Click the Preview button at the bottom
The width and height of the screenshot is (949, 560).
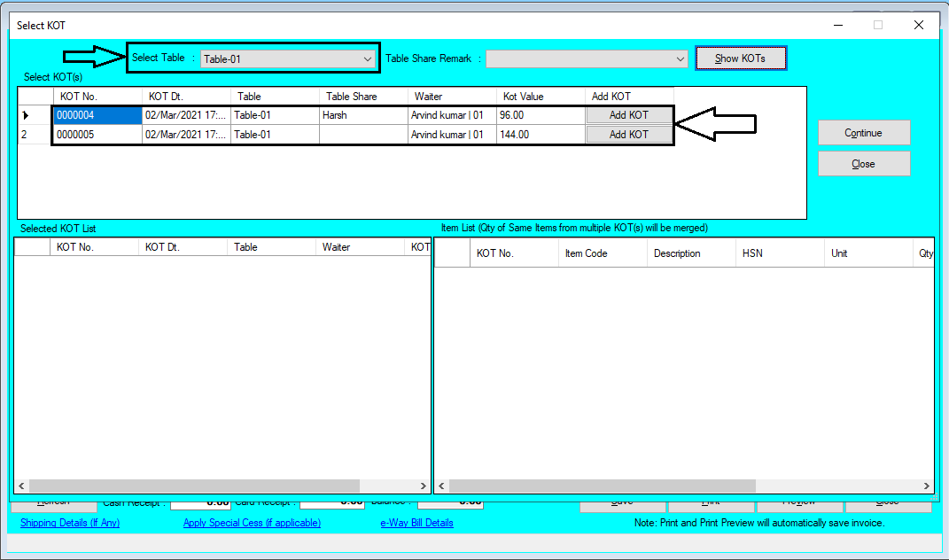click(798, 502)
